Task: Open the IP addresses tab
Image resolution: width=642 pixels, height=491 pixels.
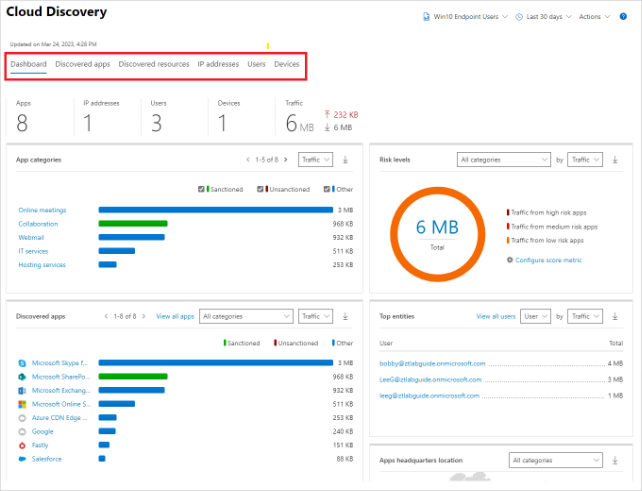Action: [218, 64]
